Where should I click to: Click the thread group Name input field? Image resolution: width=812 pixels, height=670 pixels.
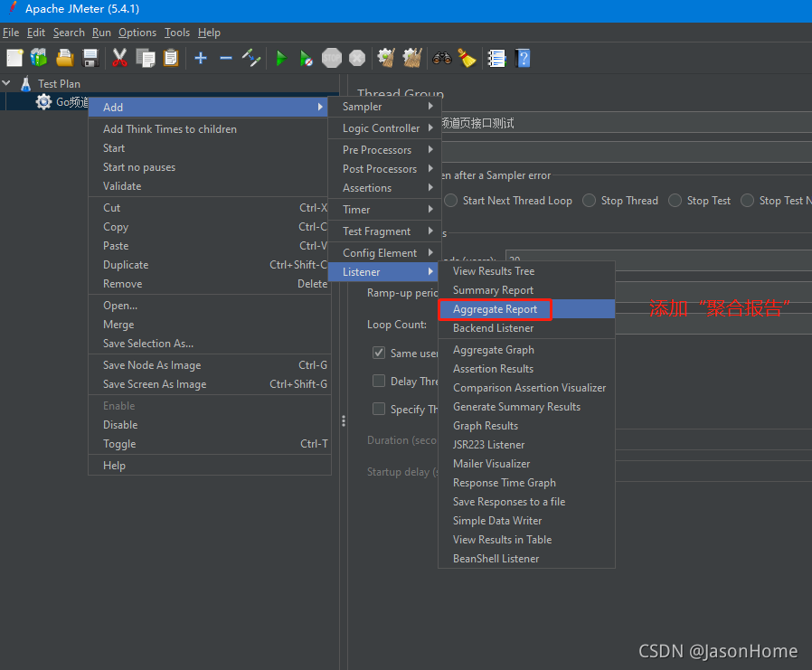click(x=627, y=123)
